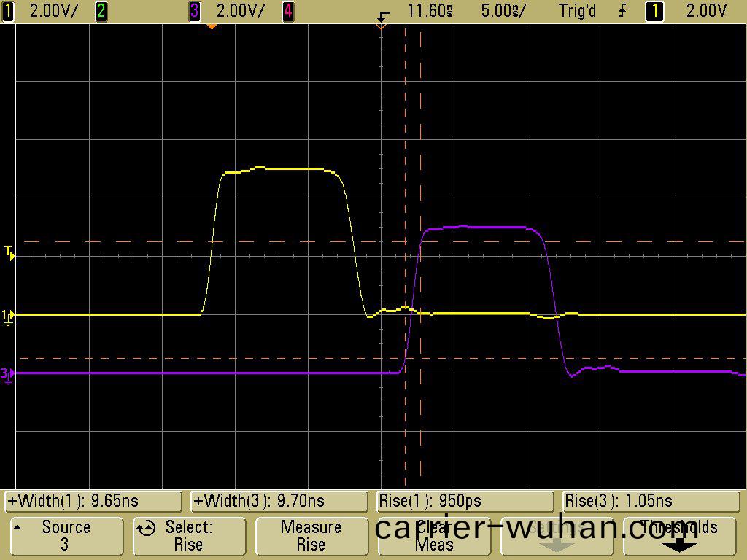This screenshot has width=747, height=560.
Task: Click the green channel 2 indicator
Action: pyautogui.click(x=101, y=11)
